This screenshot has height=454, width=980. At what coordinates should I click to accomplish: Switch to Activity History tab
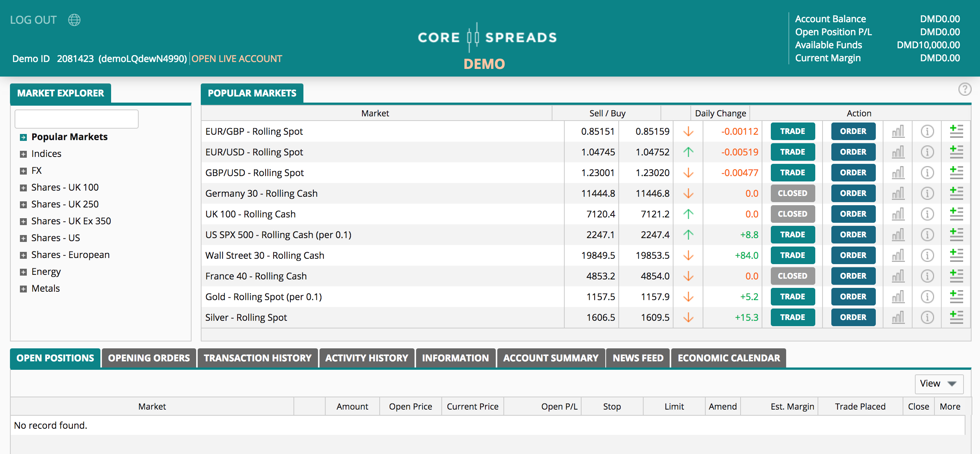coord(367,358)
